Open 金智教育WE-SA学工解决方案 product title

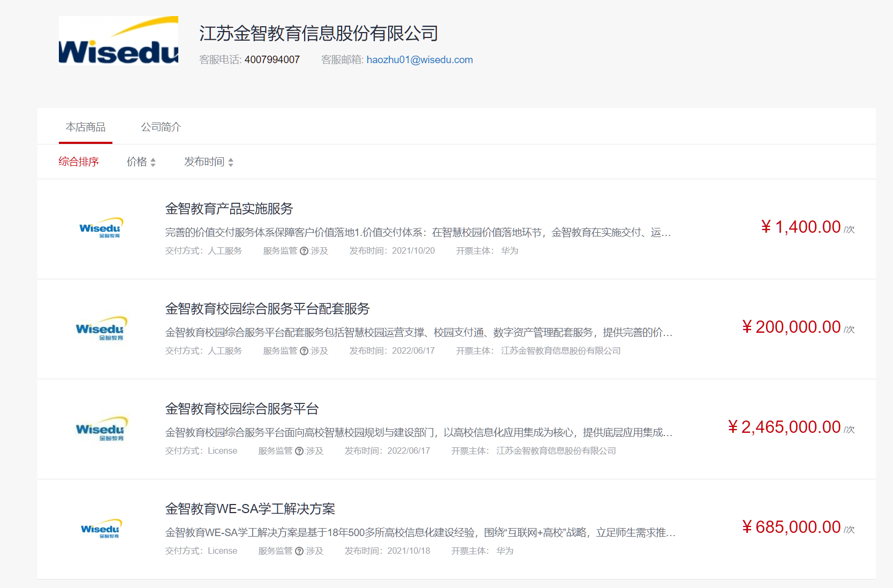(x=250, y=509)
